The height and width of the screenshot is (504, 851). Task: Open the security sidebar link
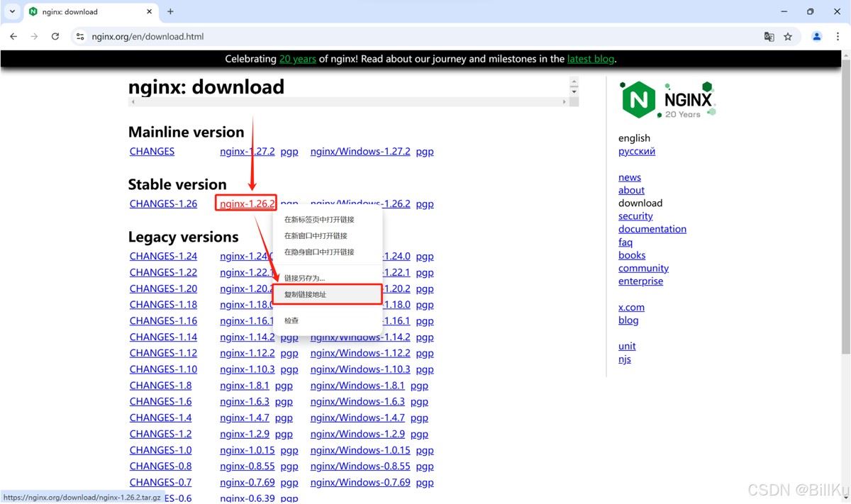(x=635, y=216)
